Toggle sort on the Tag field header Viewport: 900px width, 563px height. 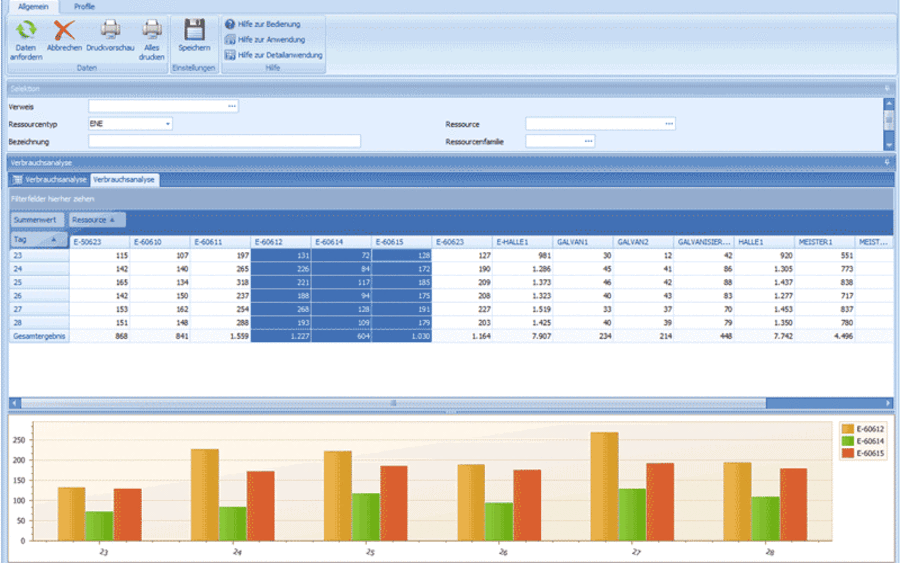pos(38,240)
